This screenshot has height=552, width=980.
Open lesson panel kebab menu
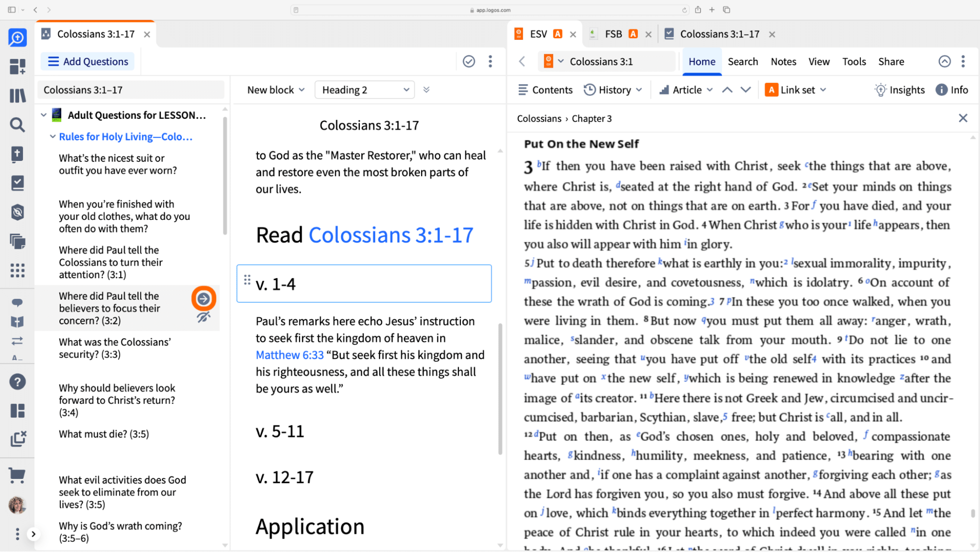pyautogui.click(x=490, y=61)
